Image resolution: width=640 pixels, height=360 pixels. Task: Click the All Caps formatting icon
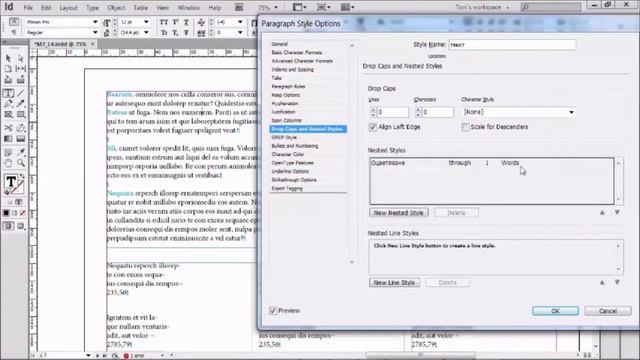point(164,22)
